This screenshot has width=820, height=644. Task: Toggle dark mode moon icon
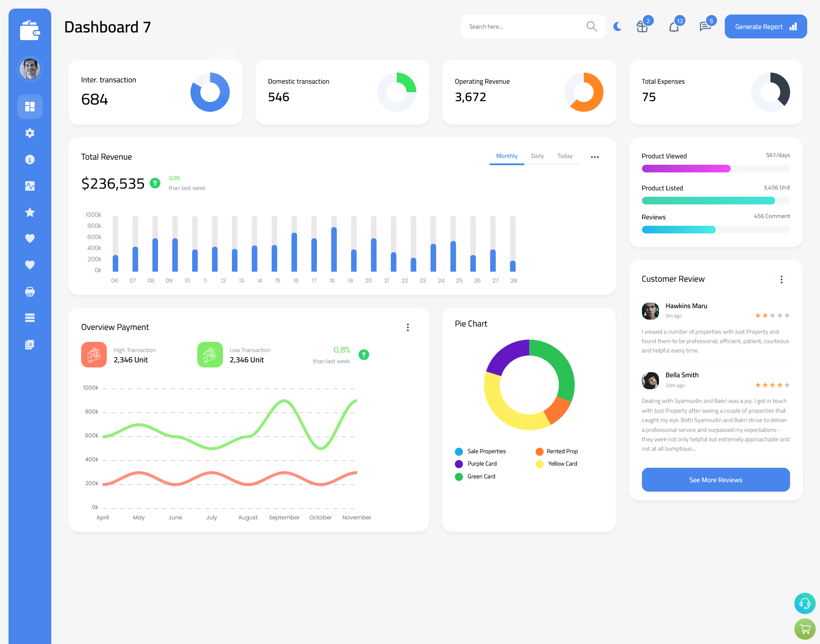point(616,26)
